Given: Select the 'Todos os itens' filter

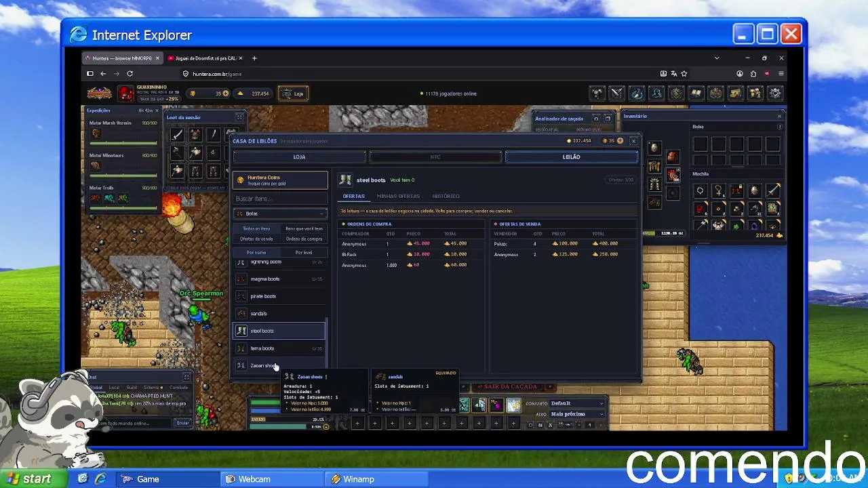Looking at the screenshot, I should pos(256,228).
